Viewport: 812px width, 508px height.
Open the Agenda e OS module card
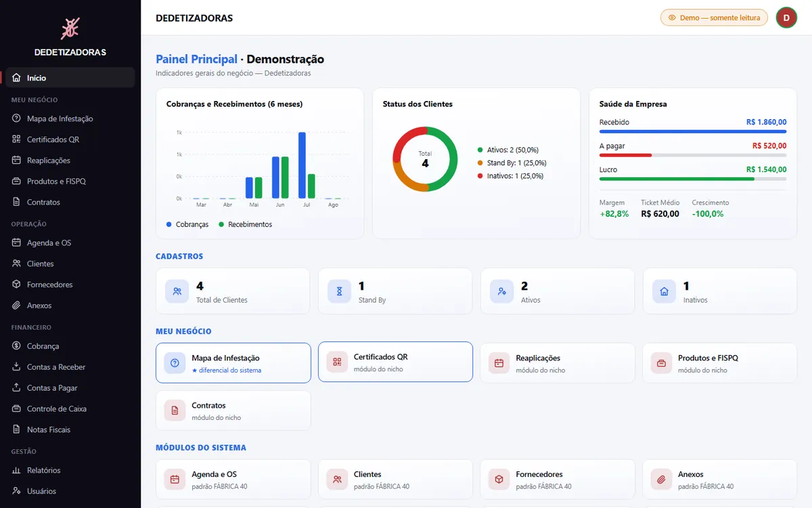pyautogui.click(x=233, y=480)
